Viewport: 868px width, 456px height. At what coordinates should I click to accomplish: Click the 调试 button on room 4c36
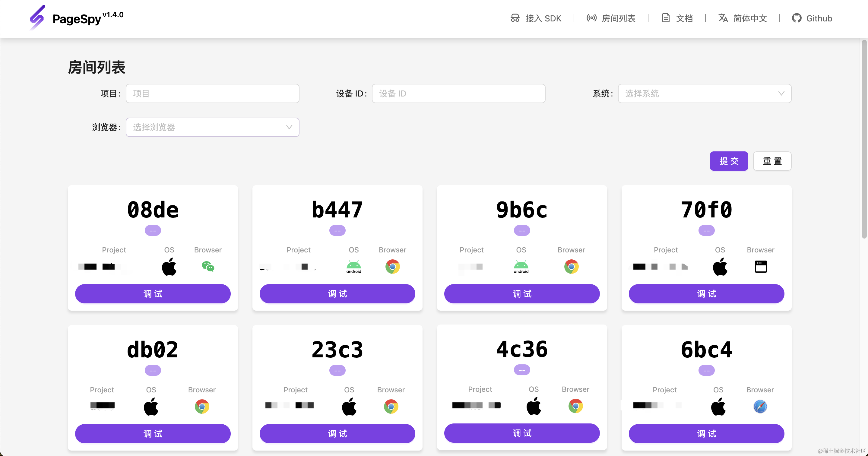tap(521, 433)
